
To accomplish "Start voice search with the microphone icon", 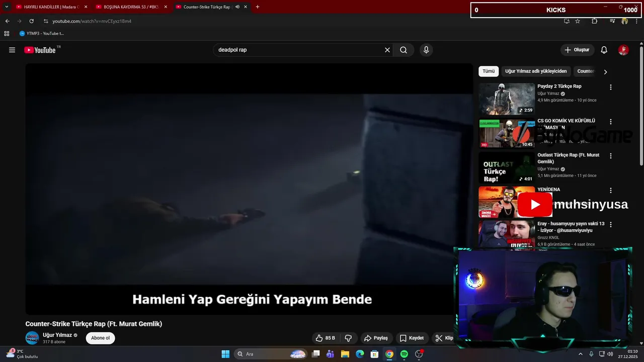I will (426, 50).
